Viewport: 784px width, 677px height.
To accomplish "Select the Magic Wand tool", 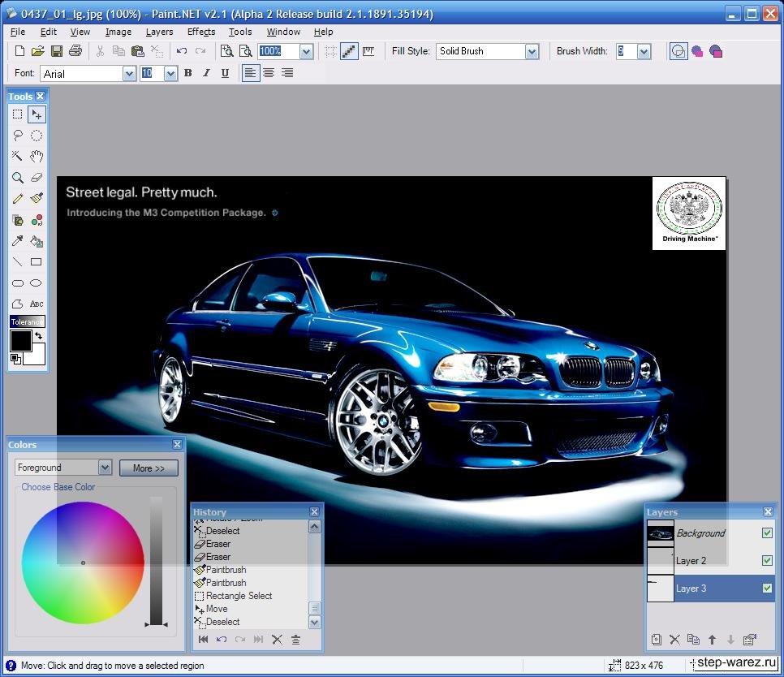I will point(17,156).
